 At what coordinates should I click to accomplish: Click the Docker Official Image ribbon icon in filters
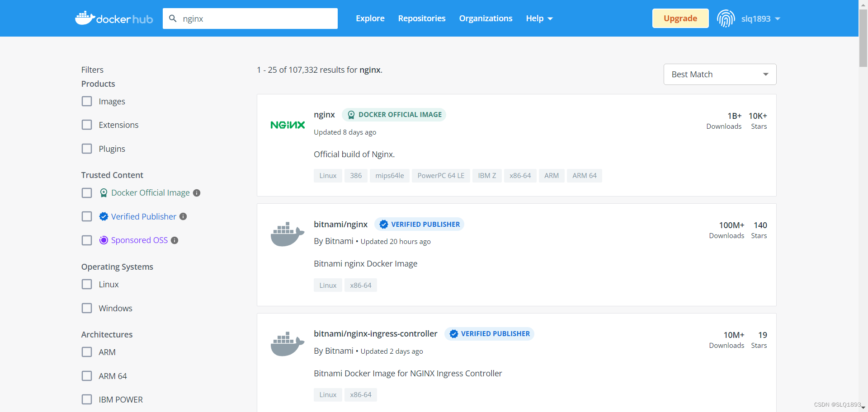pos(104,193)
